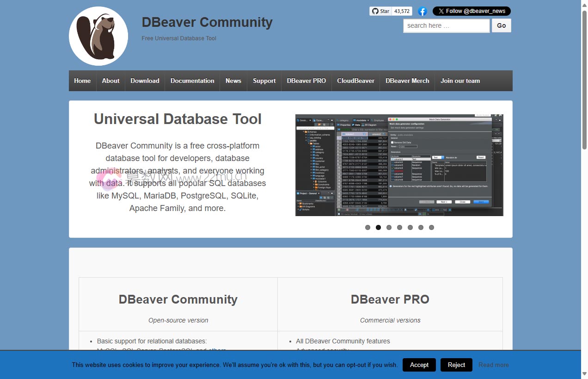
Task: Visit the CloudBeaver section
Action: point(355,81)
